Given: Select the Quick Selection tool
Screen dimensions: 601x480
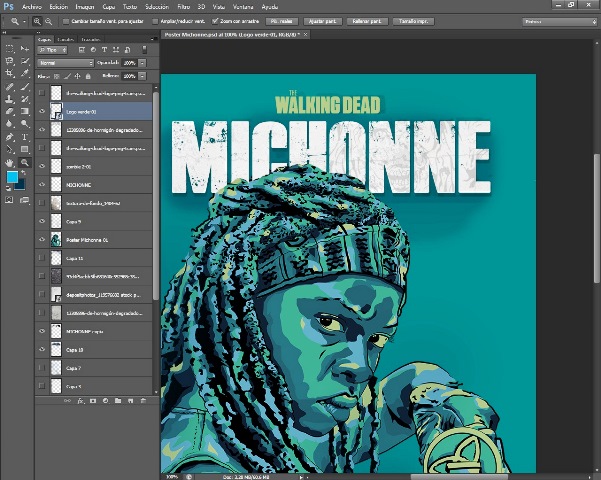Looking at the screenshot, I should tap(25, 61).
